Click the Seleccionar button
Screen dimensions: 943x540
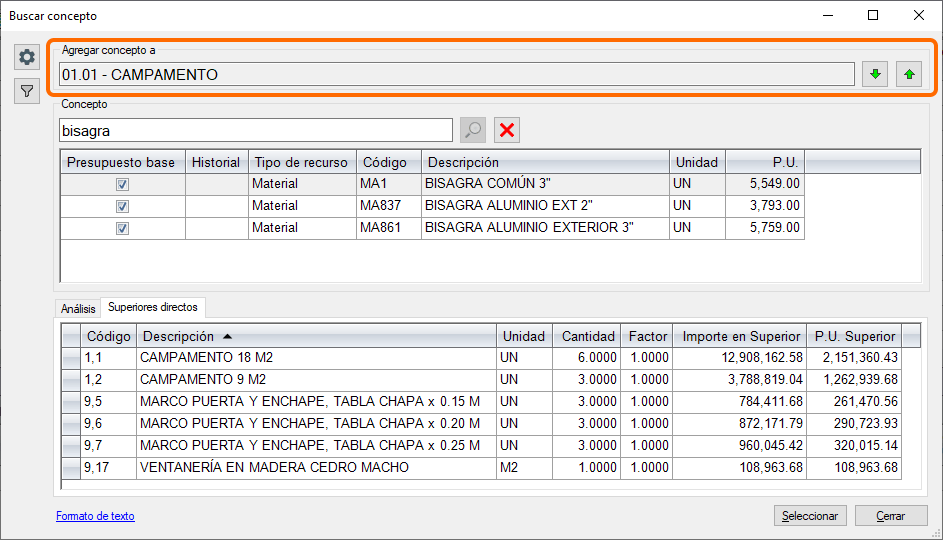point(810,516)
